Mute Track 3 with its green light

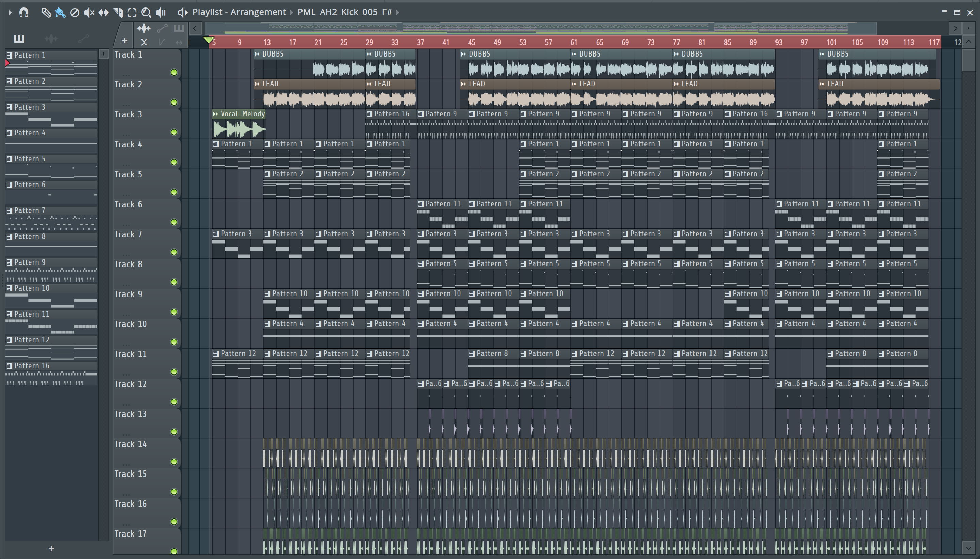pos(174,132)
